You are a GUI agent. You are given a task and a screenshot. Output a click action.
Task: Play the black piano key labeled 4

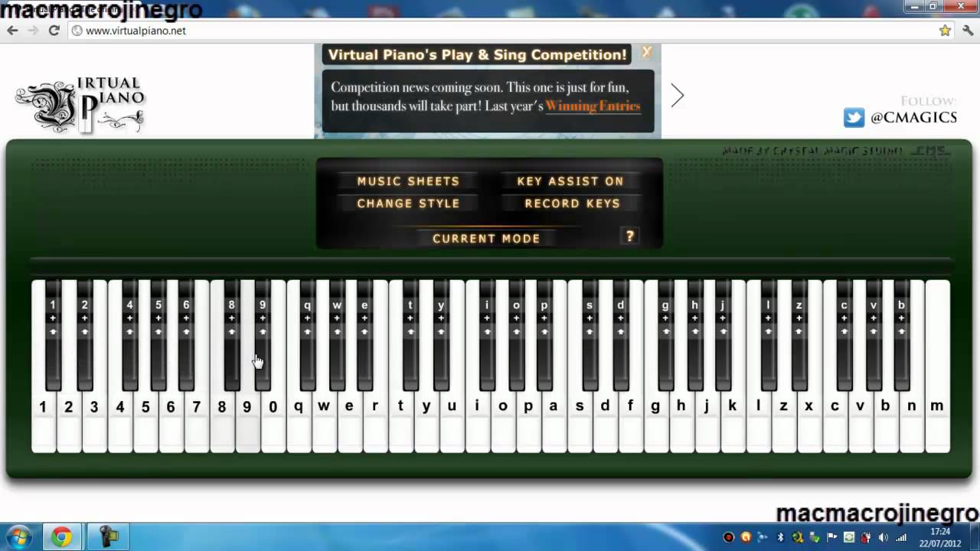129,335
